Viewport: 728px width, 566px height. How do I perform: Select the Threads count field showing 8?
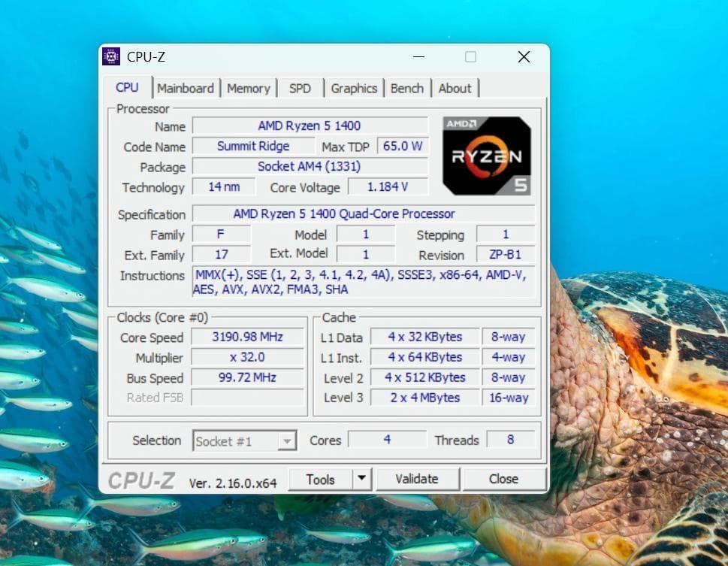510,440
